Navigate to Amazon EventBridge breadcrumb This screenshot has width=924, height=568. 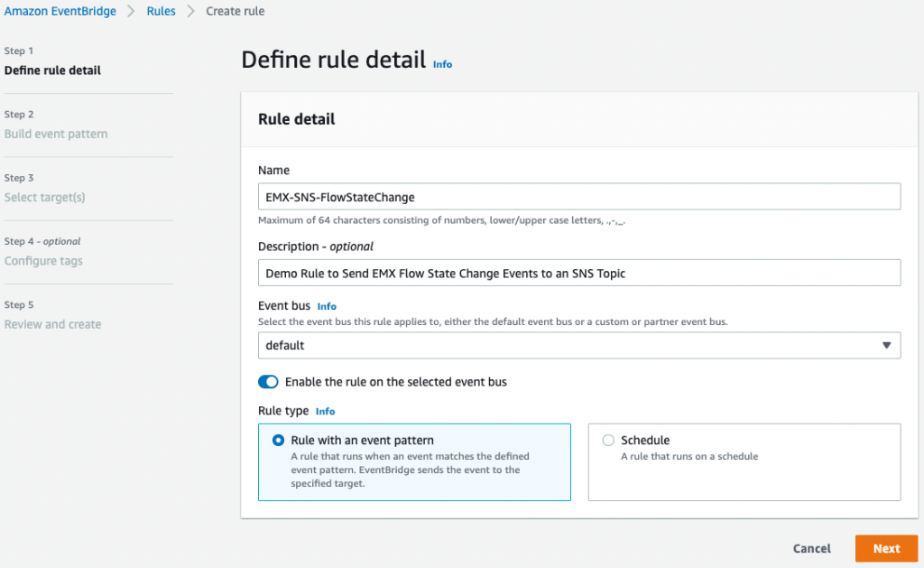tap(60, 11)
